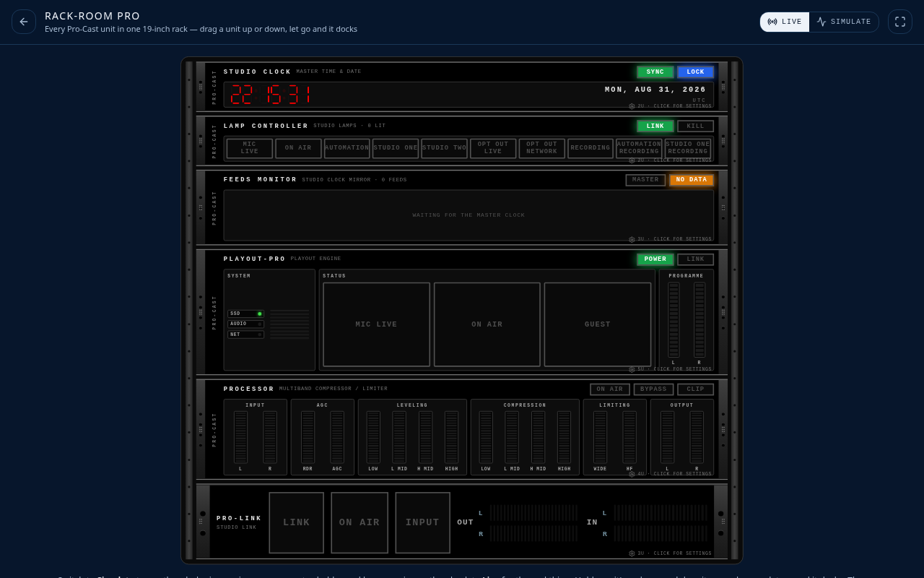Click Pro-Link LINK tile
This screenshot has width=924, height=578.
[x=297, y=522]
